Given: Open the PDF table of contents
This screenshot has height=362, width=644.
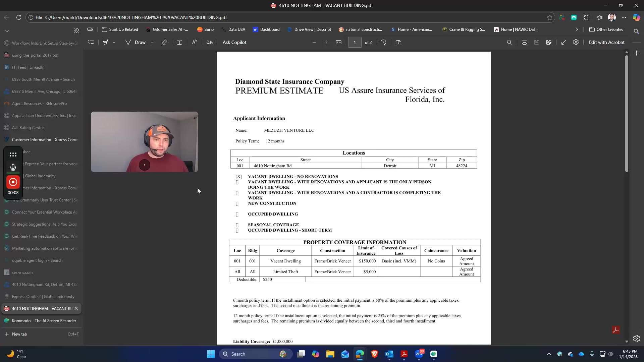Looking at the screenshot, I should pos(91,42).
